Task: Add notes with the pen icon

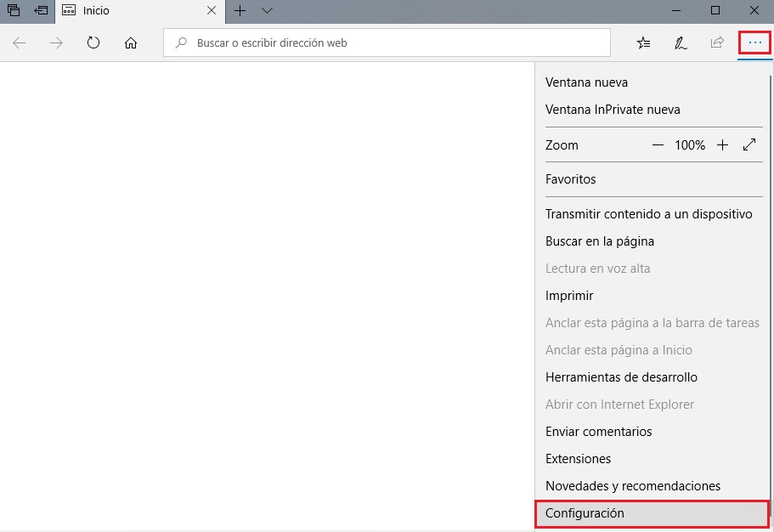Action: tap(681, 43)
